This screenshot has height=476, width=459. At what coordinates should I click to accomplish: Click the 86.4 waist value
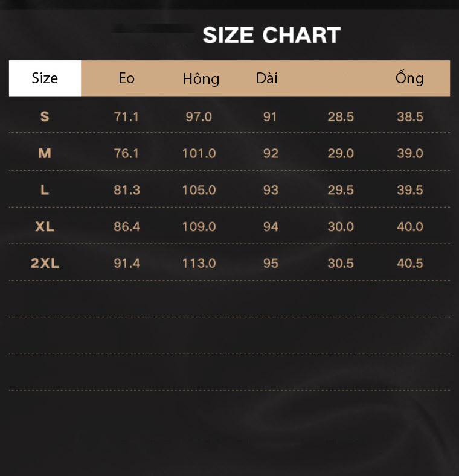pos(127,227)
